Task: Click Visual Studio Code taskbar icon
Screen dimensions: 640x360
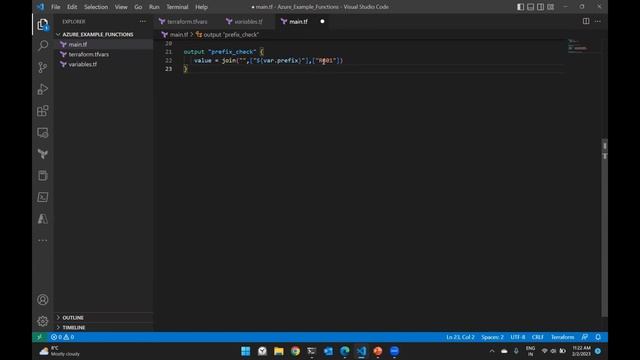Action: (x=361, y=351)
